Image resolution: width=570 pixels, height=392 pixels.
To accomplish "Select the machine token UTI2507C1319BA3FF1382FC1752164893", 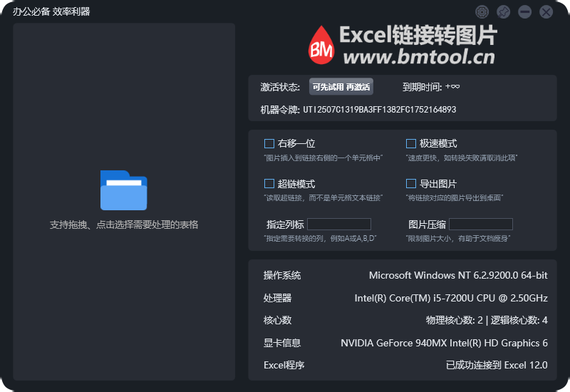I will [x=380, y=110].
